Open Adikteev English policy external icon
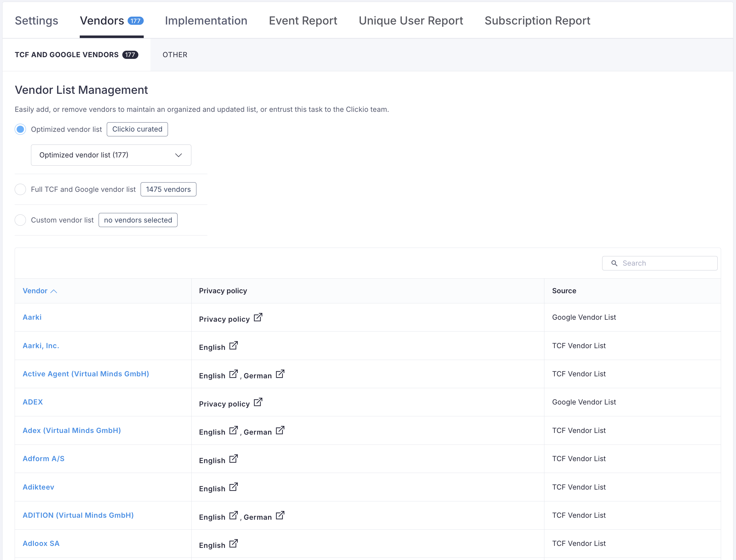736x560 pixels. click(x=233, y=487)
